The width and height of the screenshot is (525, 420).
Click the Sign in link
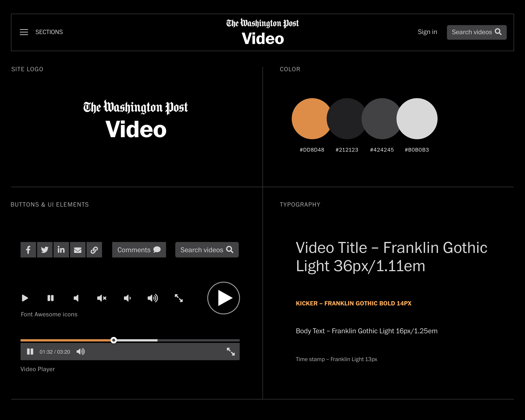(427, 32)
